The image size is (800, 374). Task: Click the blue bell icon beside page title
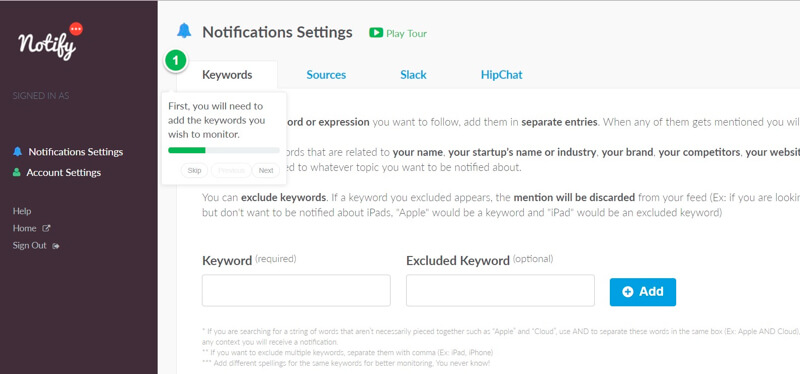[x=184, y=31]
